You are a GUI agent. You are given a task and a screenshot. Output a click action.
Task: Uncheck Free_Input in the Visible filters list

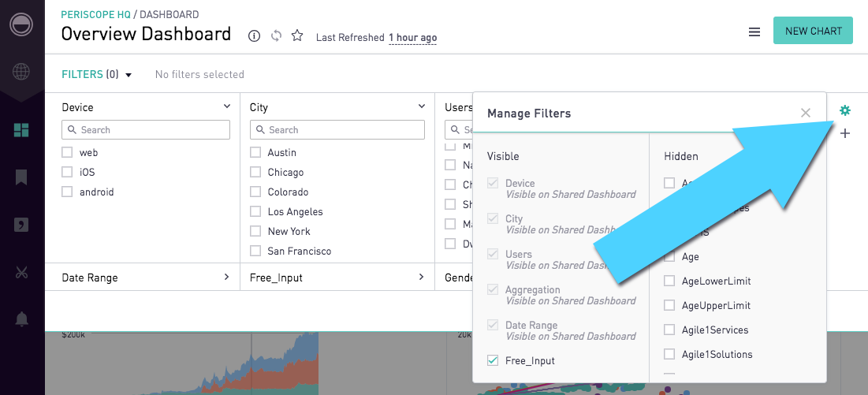pos(493,360)
